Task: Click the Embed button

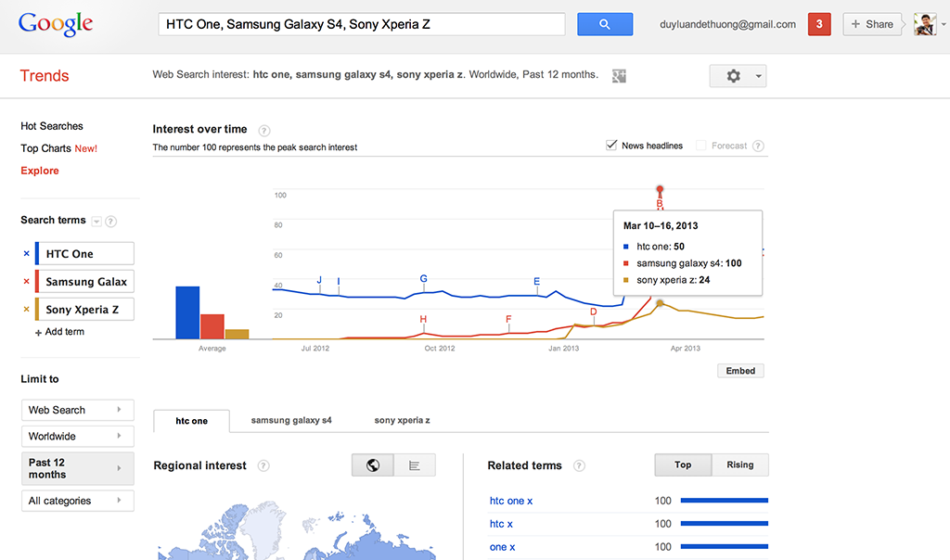Action: coord(740,370)
